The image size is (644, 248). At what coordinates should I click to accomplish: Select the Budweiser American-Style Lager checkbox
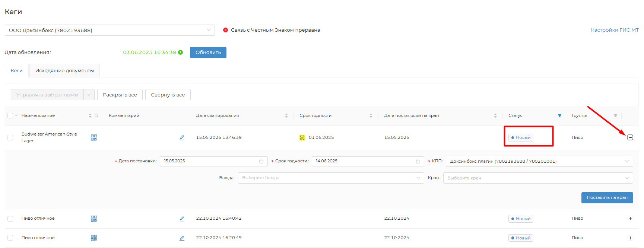[10, 137]
